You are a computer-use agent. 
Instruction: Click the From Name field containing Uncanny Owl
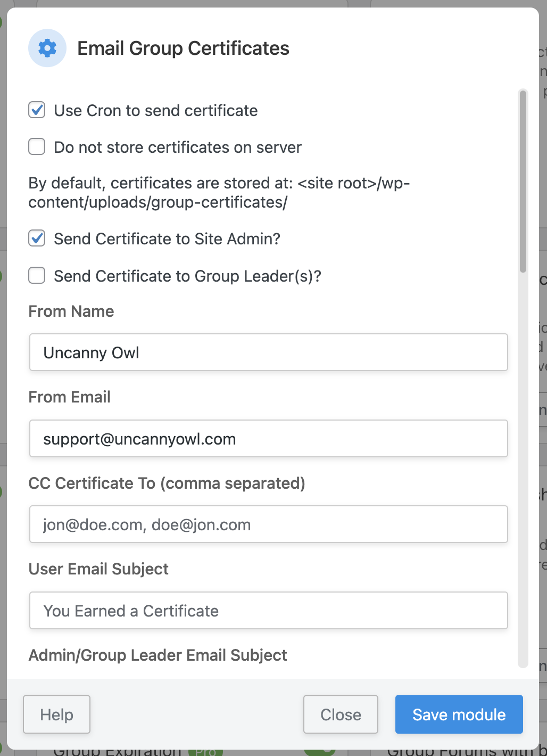(x=269, y=352)
